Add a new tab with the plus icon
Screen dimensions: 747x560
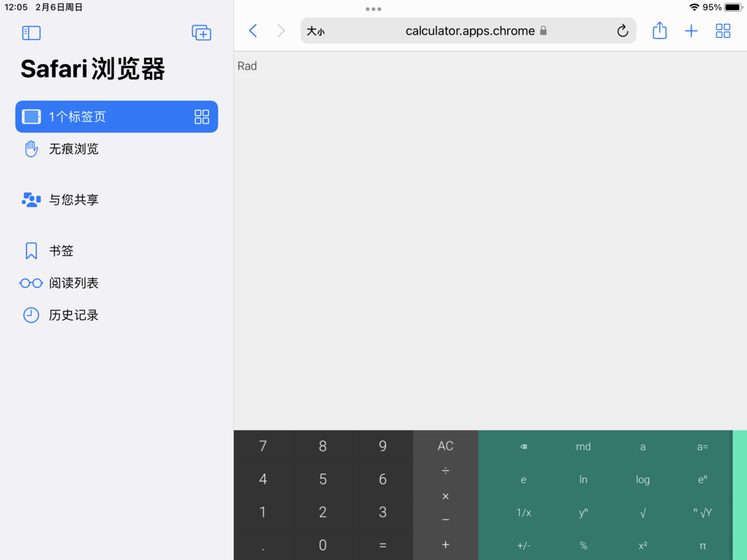[692, 31]
